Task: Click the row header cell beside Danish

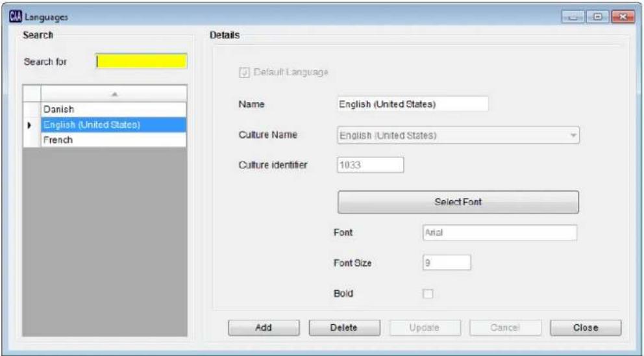Action: [x=32, y=109]
